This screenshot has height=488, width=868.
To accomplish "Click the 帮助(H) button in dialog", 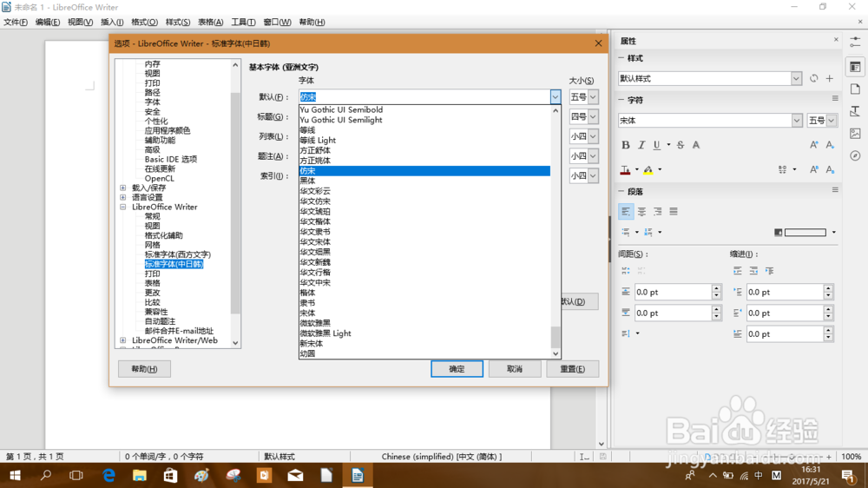I will (x=144, y=369).
